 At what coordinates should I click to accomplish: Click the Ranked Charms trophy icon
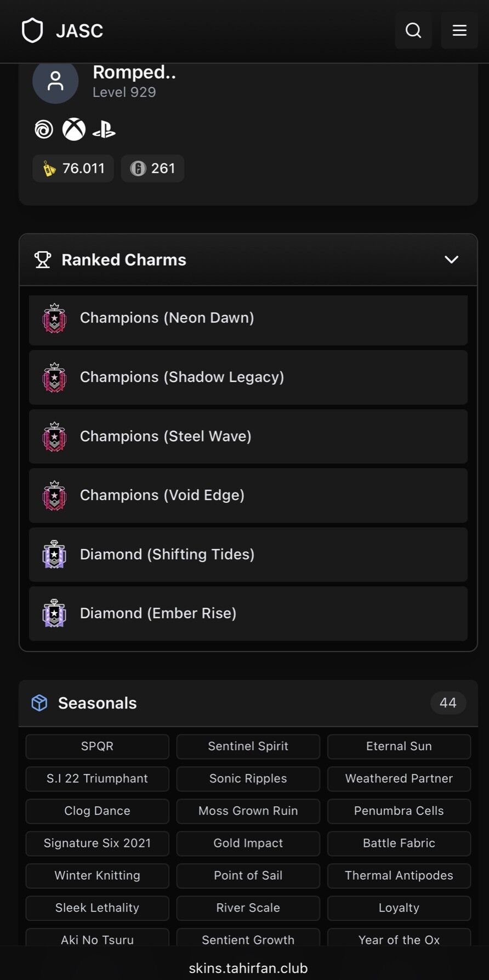pos(43,259)
